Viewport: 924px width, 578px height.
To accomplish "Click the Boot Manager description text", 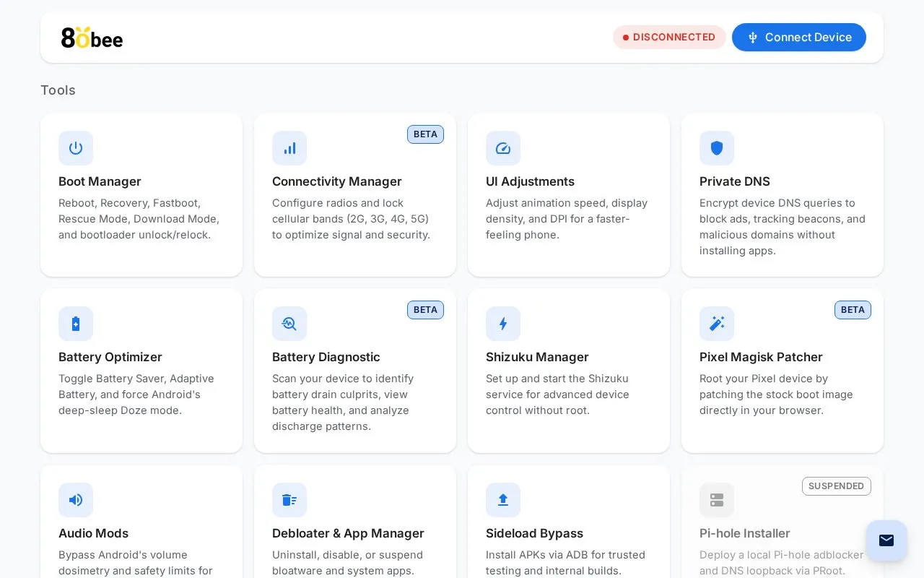I will (x=139, y=219).
